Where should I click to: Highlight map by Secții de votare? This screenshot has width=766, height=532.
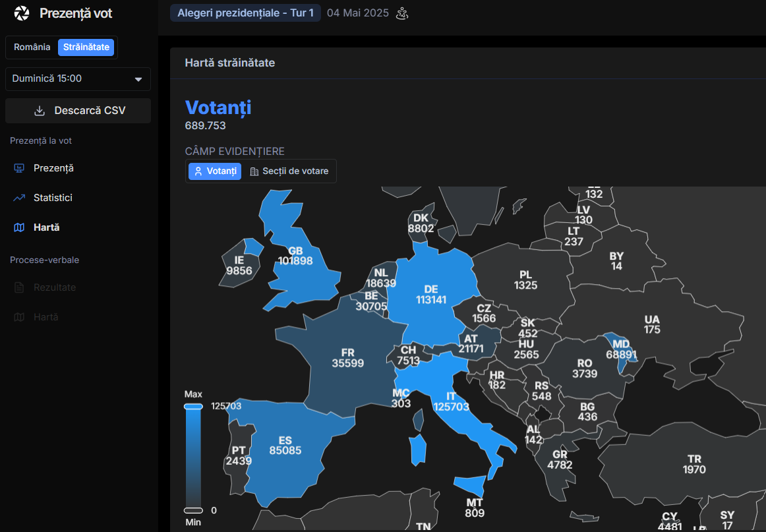pos(289,171)
